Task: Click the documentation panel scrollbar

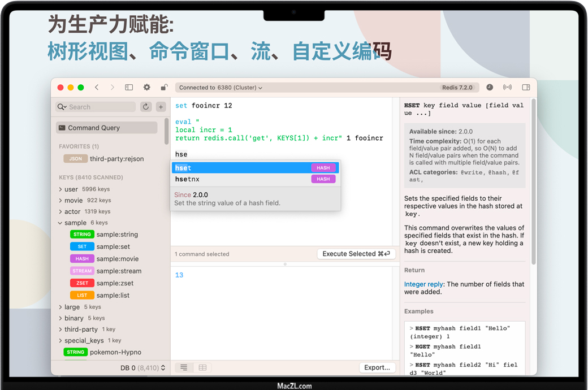Action: point(534,182)
